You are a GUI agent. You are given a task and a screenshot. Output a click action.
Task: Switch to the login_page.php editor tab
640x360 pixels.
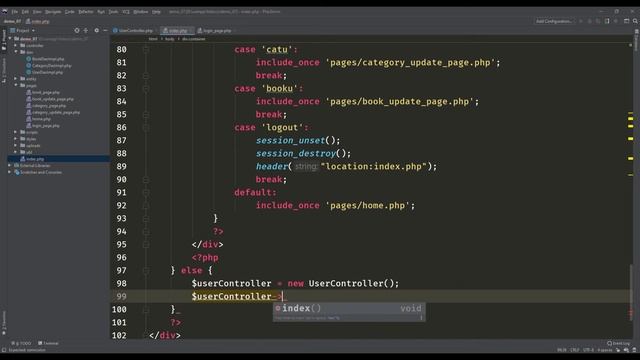pos(215,31)
